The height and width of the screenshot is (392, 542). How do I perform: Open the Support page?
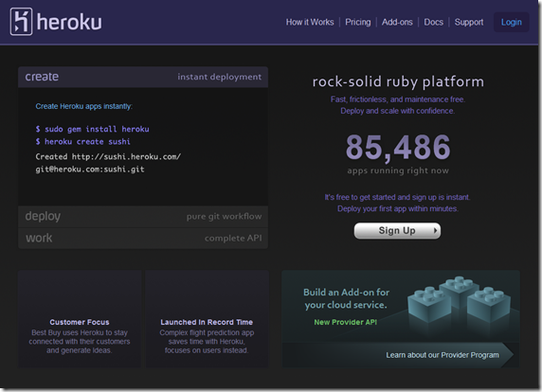[469, 22]
